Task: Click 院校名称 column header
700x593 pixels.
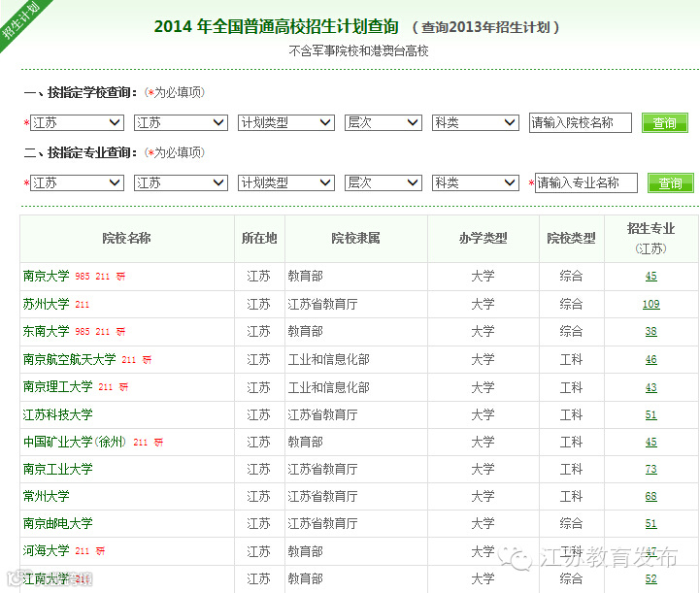Action: (127, 239)
